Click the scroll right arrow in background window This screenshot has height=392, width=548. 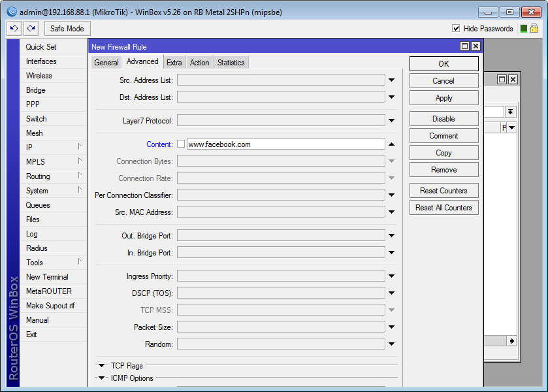[x=511, y=341]
